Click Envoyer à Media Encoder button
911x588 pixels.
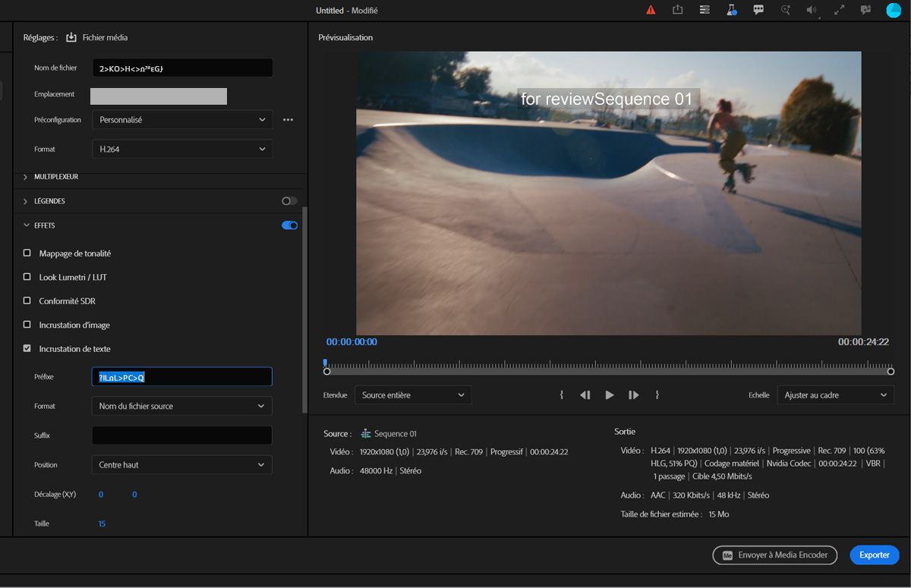tap(775, 555)
